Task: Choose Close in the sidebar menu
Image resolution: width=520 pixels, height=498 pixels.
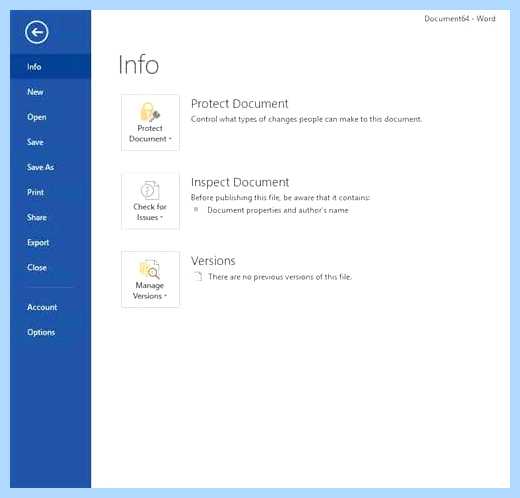Action: tap(50, 268)
